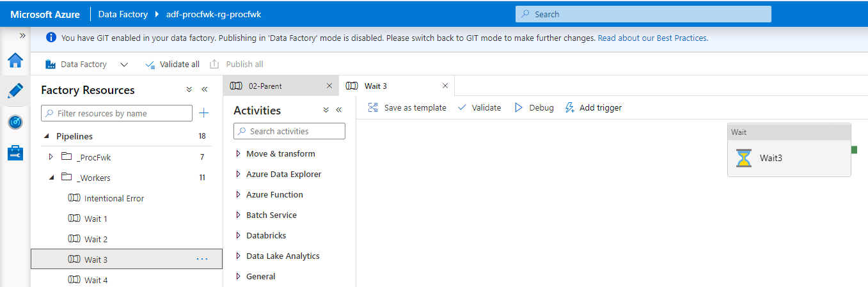Click the Wait3 hourglass activity icon

point(743,158)
